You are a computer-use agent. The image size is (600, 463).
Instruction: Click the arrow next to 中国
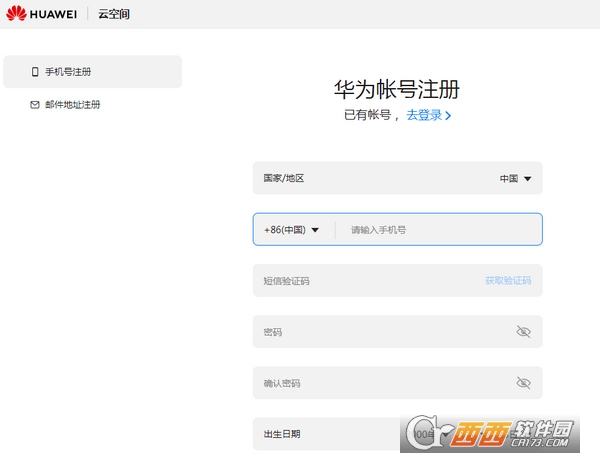tap(527, 179)
